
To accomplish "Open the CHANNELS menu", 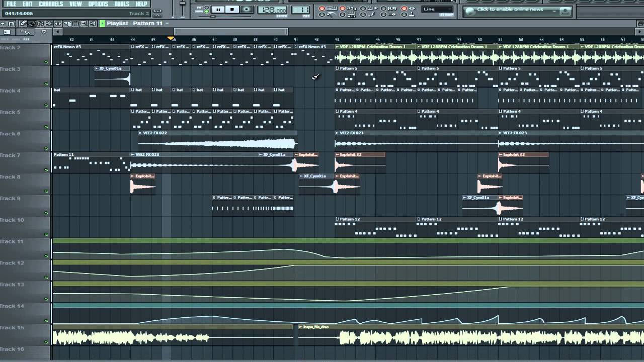I will point(51,4).
